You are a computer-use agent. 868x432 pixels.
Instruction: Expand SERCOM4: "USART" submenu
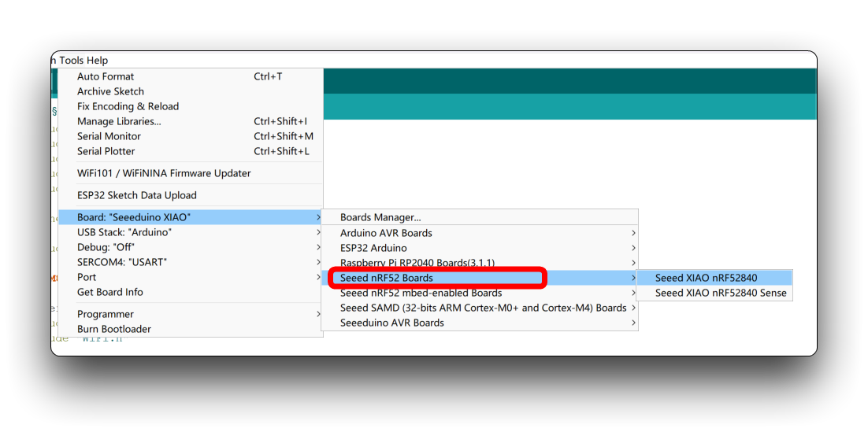tap(191, 262)
